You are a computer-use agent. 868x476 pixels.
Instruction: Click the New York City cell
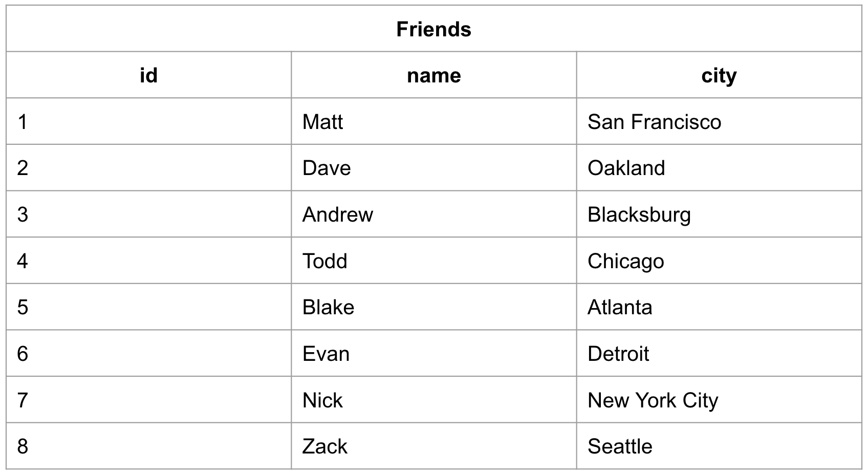(x=653, y=400)
